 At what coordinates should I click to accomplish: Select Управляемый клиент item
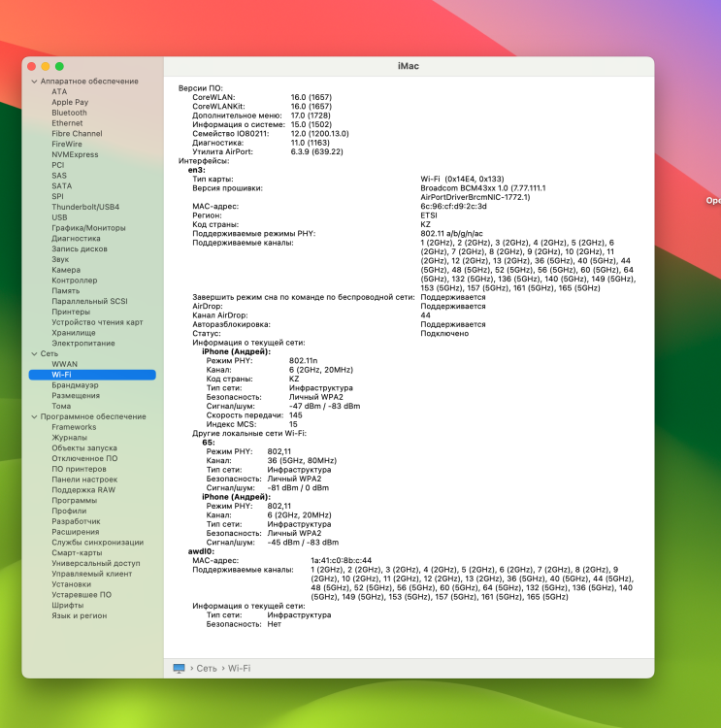91,574
